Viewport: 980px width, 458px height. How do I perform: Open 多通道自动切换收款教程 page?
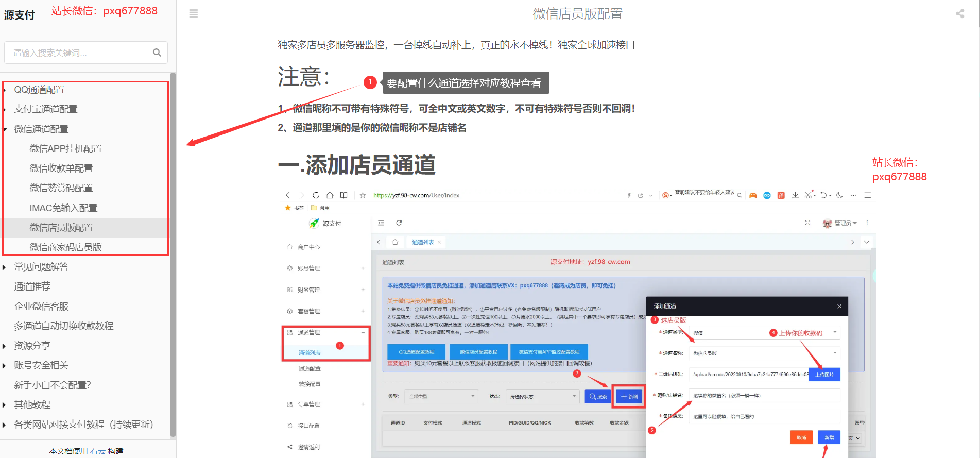(64, 326)
